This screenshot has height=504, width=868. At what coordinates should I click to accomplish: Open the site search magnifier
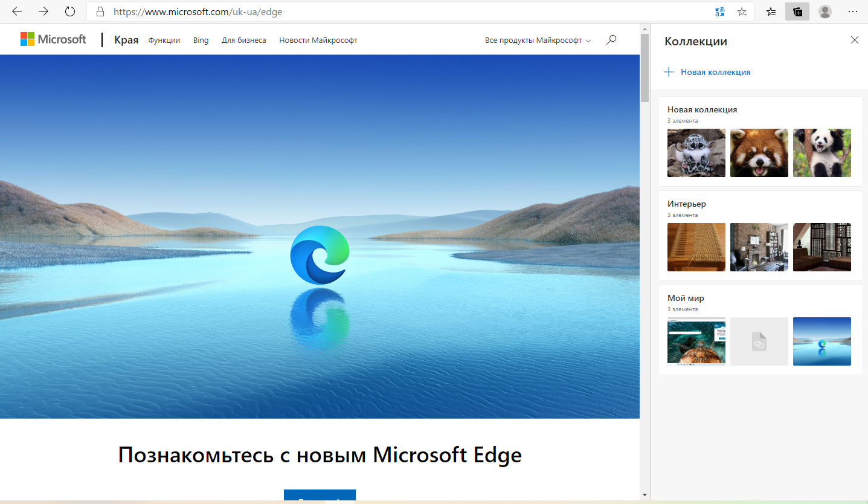(611, 40)
